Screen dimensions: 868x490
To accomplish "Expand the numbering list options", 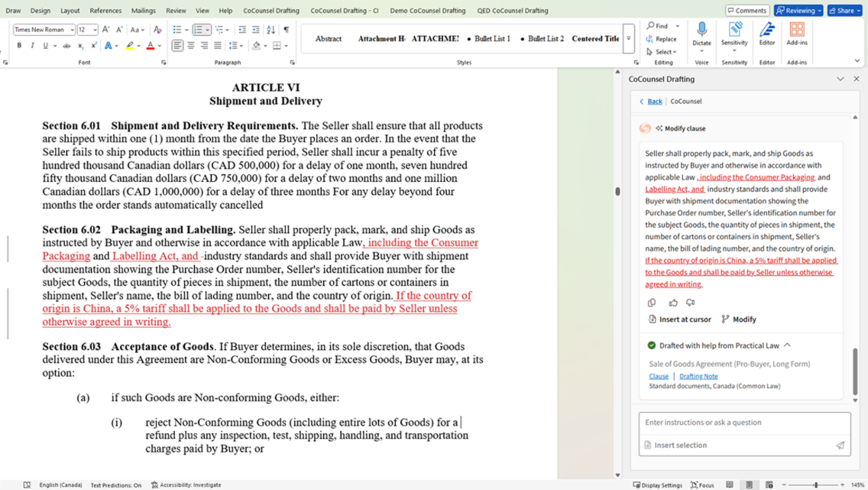I will 208,29.
